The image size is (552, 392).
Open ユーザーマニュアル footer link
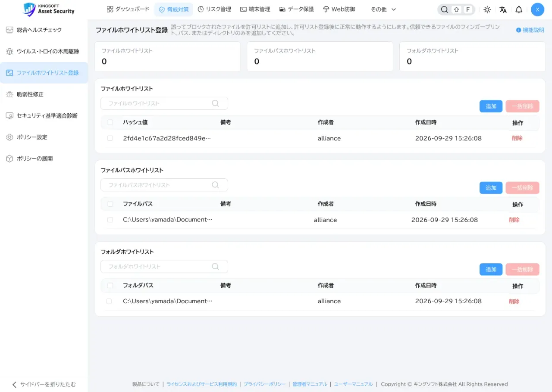pyautogui.click(x=353, y=384)
